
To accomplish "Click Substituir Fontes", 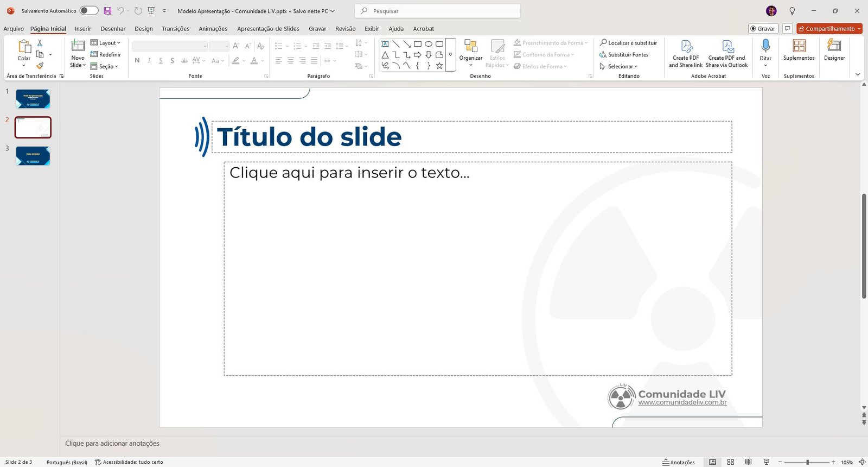I will click(624, 55).
